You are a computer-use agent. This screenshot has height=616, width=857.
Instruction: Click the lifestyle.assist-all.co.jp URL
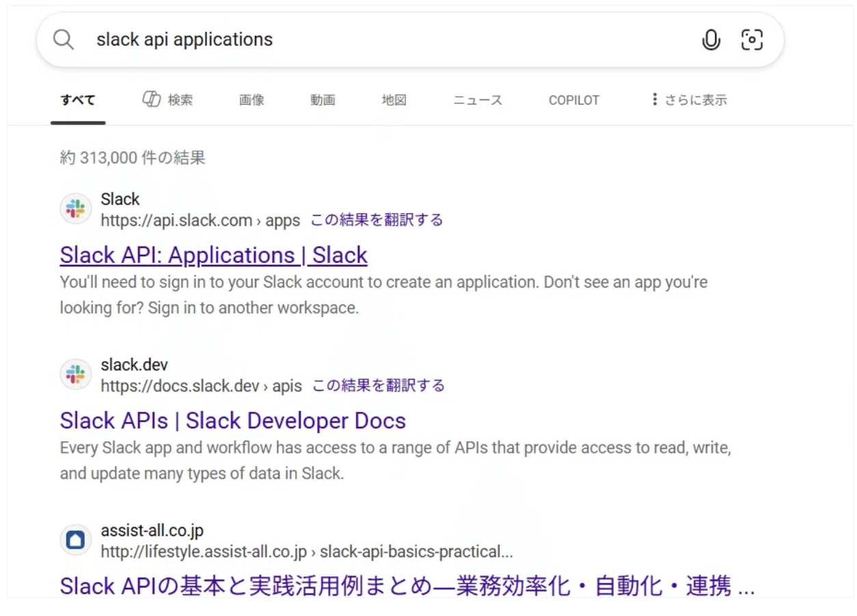click(x=307, y=551)
